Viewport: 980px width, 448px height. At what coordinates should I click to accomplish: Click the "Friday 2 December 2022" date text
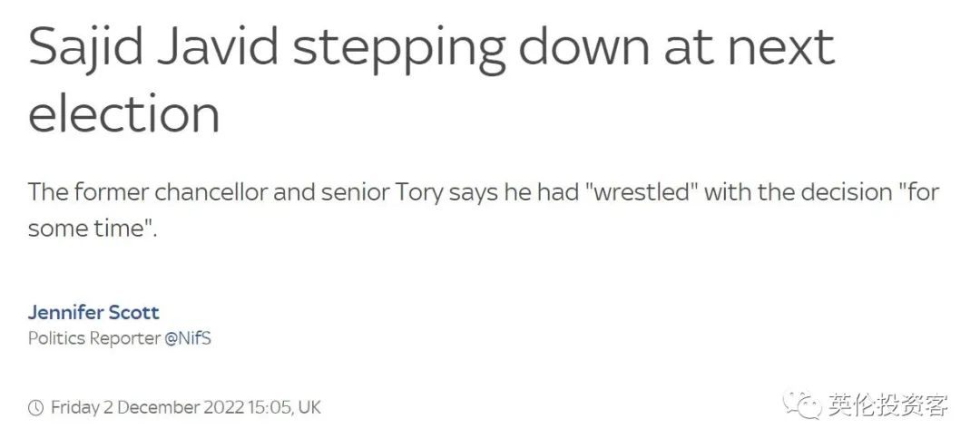[x=148, y=407]
